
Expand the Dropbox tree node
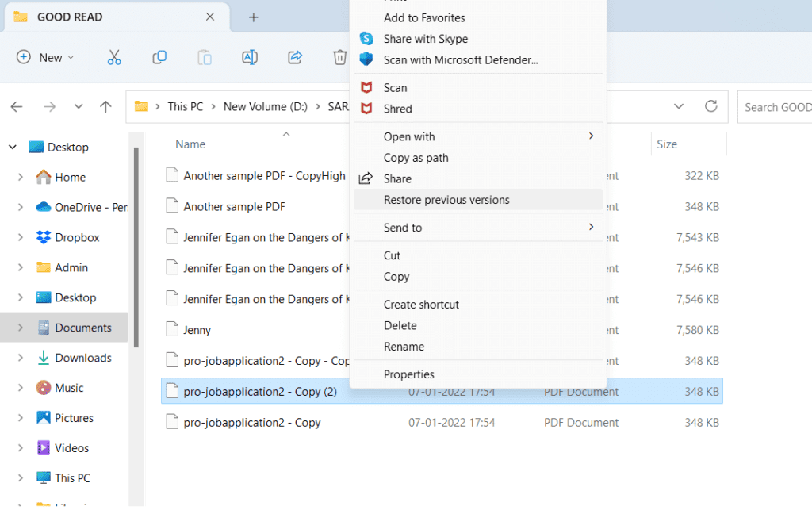[20, 237]
